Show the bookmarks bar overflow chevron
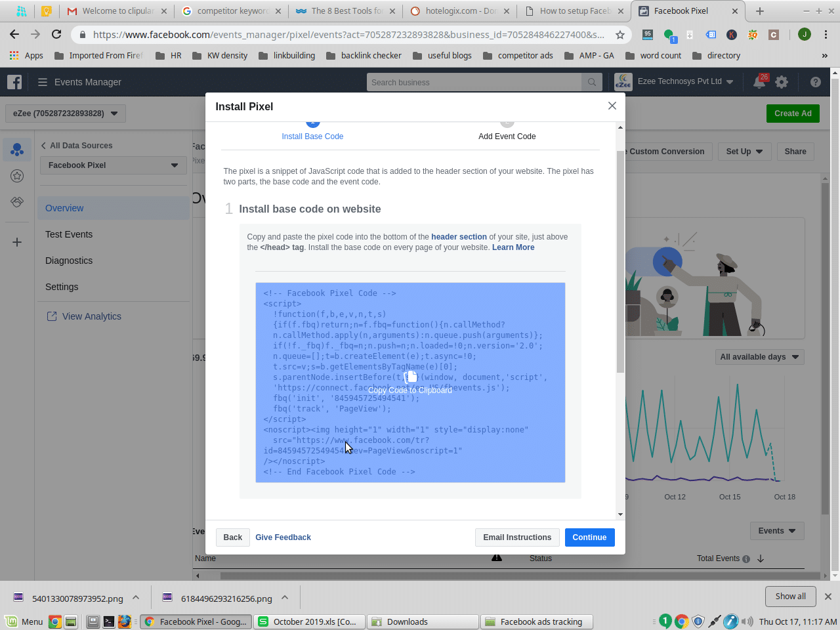This screenshot has height=630, width=840. 825,56
